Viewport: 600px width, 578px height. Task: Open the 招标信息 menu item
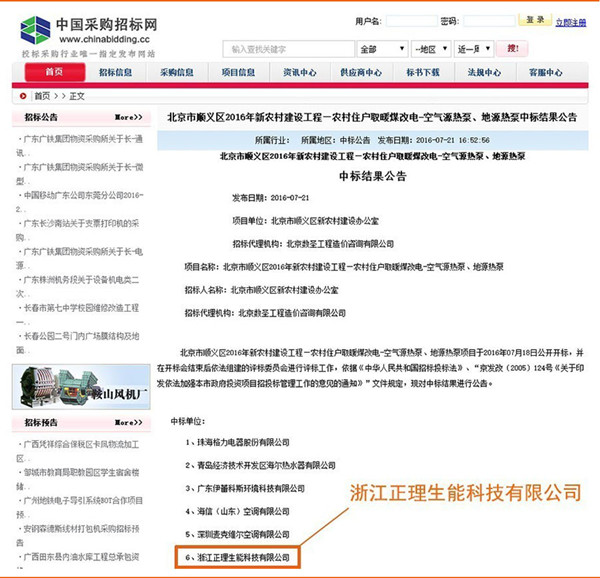116,73
